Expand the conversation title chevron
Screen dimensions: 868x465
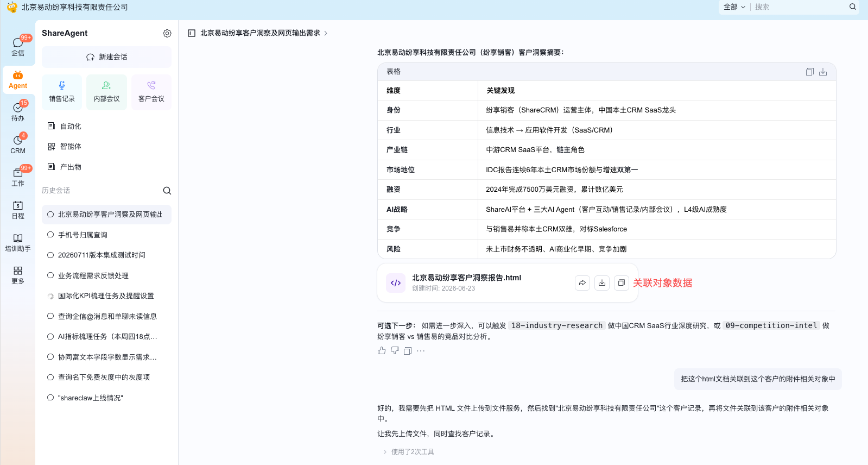click(326, 33)
